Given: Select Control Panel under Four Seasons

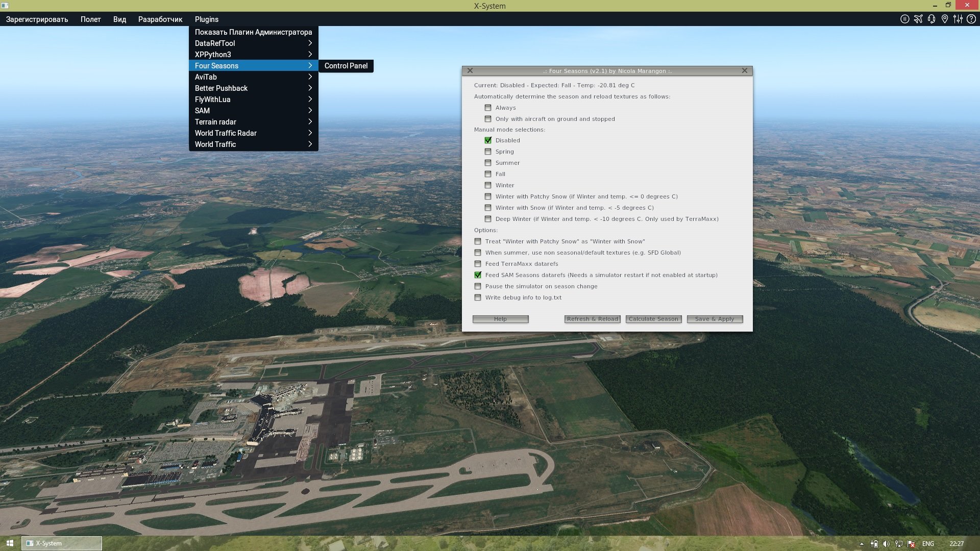Looking at the screenshot, I should click(345, 66).
